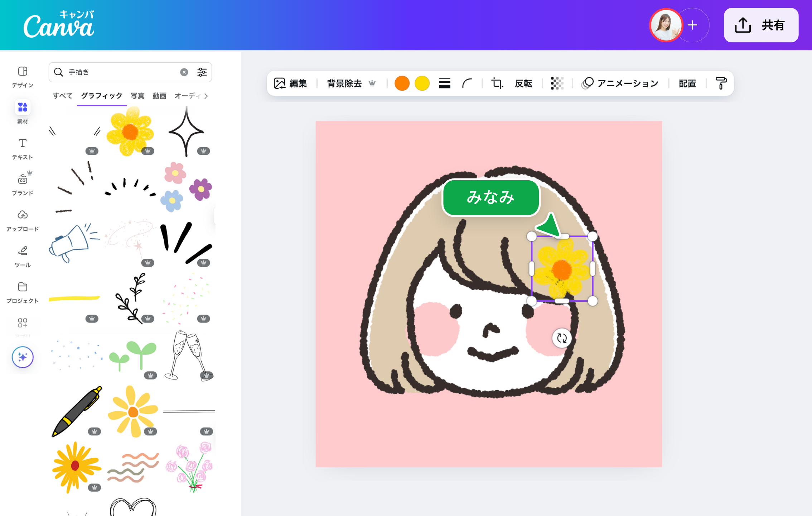Image resolution: width=812 pixels, height=516 pixels.
Task: Clear the search field with the X icon
Action: 184,72
